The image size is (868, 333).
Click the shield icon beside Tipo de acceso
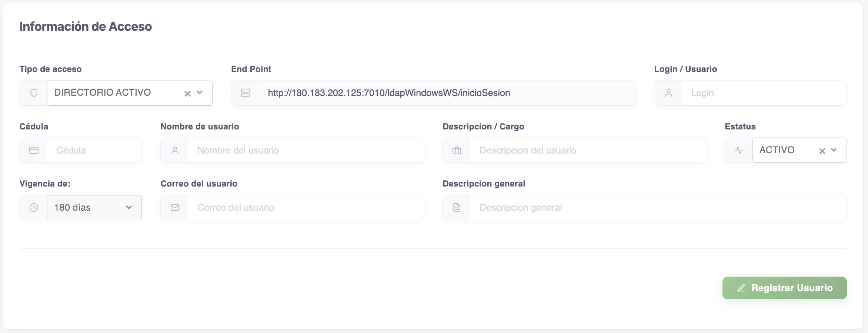pyautogui.click(x=34, y=93)
